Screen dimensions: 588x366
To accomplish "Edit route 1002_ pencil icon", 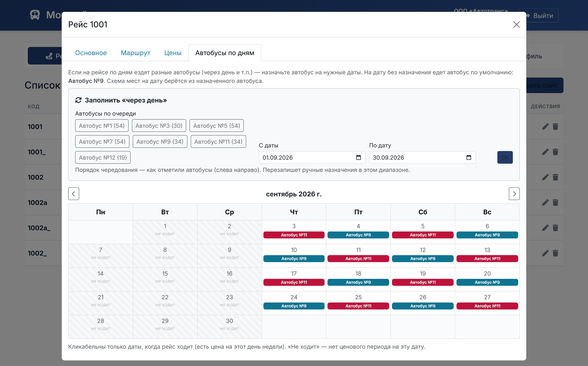I will [545, 253].
